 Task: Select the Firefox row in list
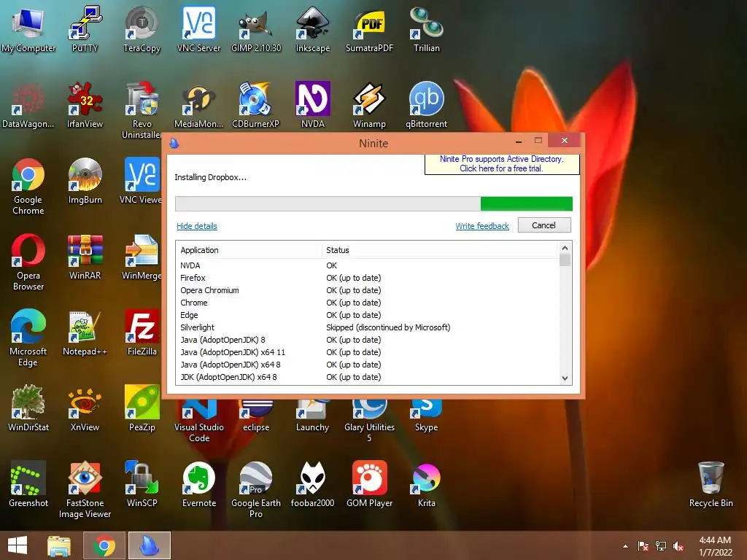tap(367, 278)
